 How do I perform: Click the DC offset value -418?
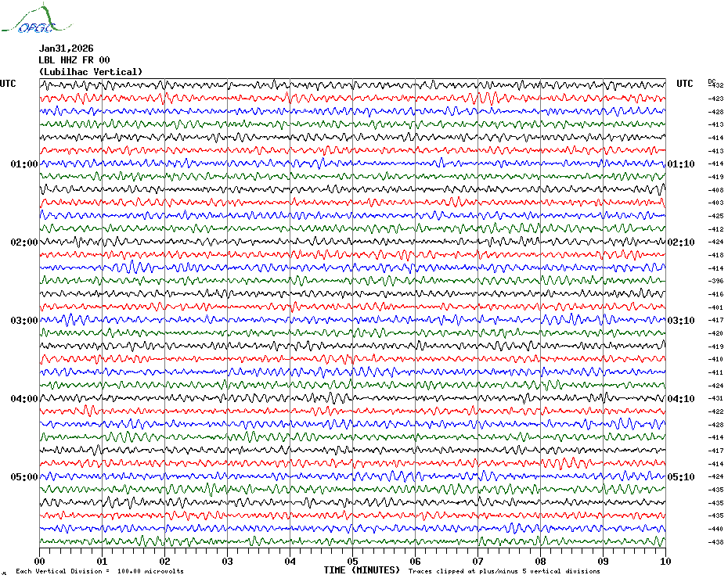[x=716, y=255]
